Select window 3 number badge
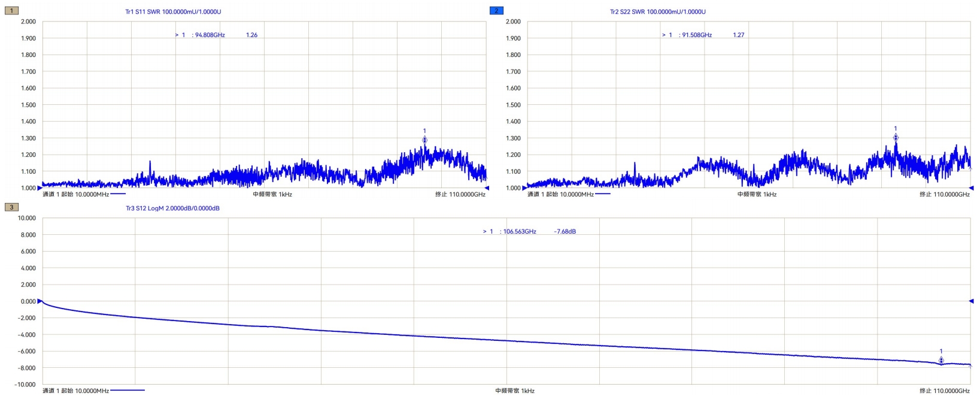 (x=11, y=207)
